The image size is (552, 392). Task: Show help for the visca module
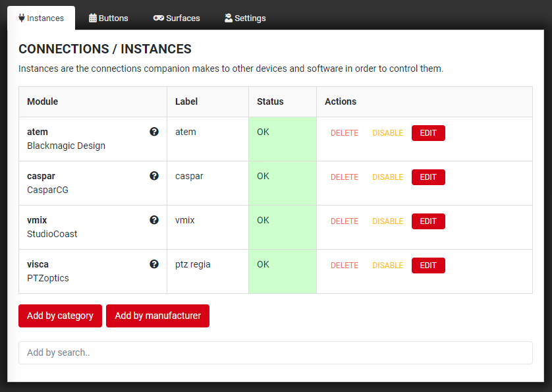pyautogui.click(x=154, y=264)
